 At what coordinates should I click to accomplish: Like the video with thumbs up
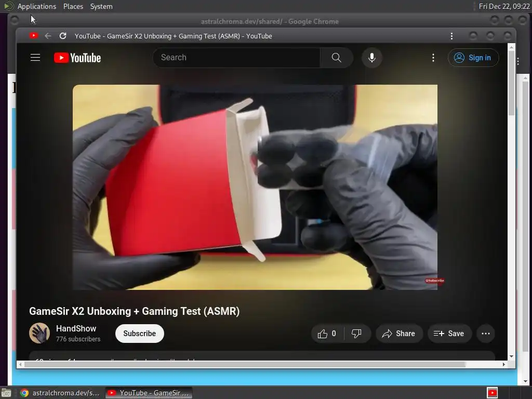[327, 334]
